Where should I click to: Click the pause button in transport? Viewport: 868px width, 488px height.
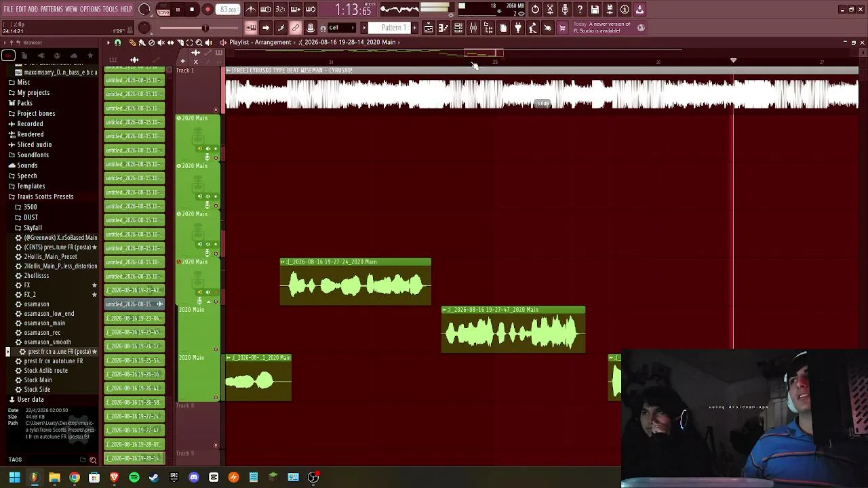coord(178,9)
